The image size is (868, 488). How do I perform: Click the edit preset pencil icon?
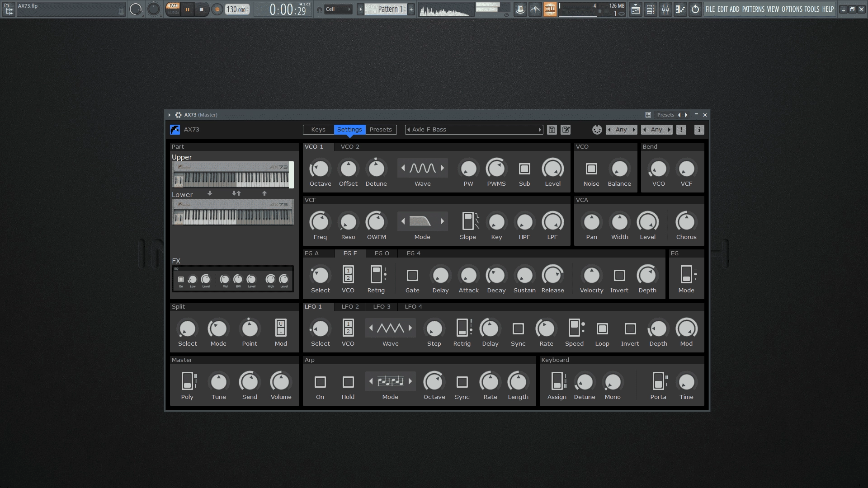(x=566, y=130)
